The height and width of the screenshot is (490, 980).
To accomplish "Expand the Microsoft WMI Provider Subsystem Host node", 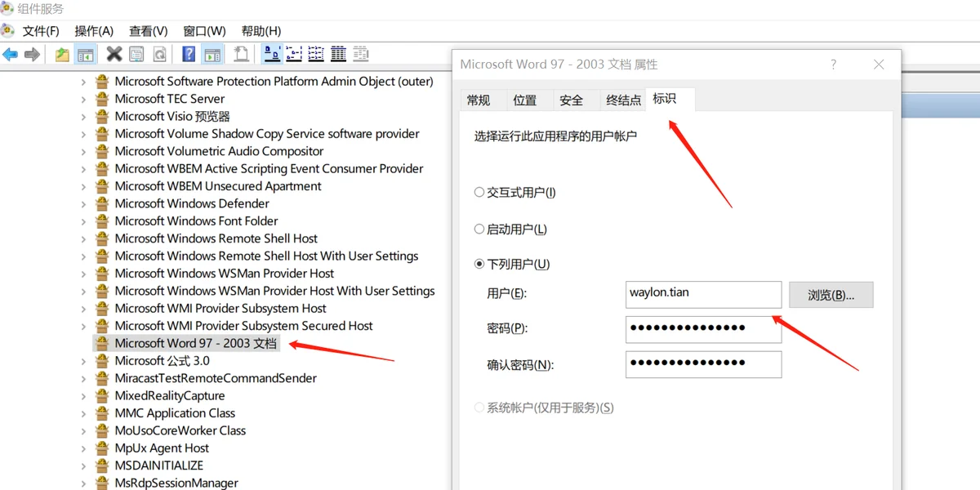I will [x=83, y=309].
